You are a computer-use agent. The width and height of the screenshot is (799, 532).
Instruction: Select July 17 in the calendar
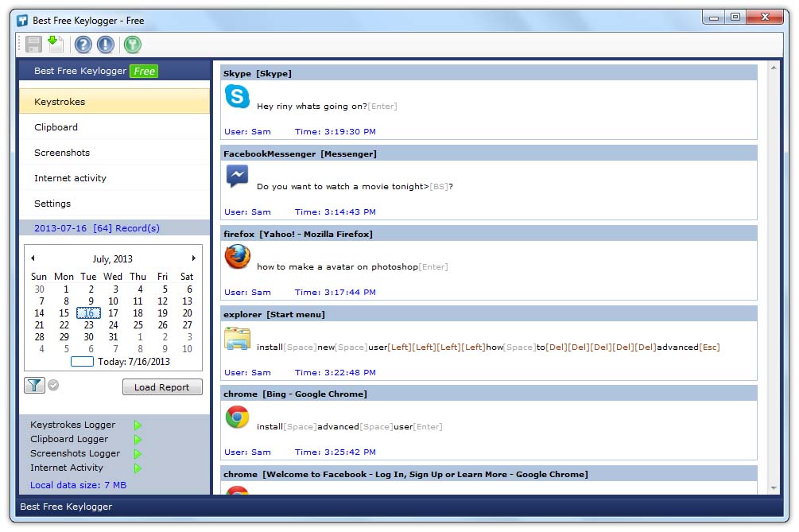(113, 313)
